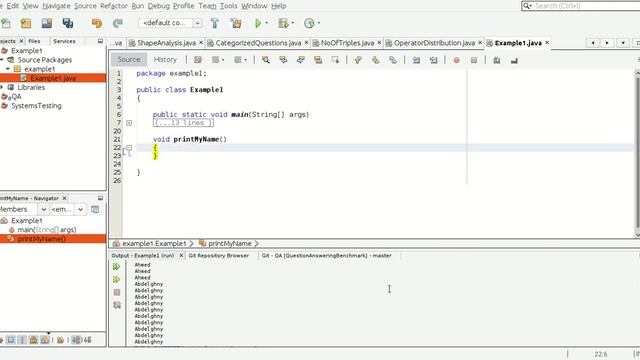640x360 pixels.
Task: Switch to the Git Repository Browser tab
Action: click(218, 256)
